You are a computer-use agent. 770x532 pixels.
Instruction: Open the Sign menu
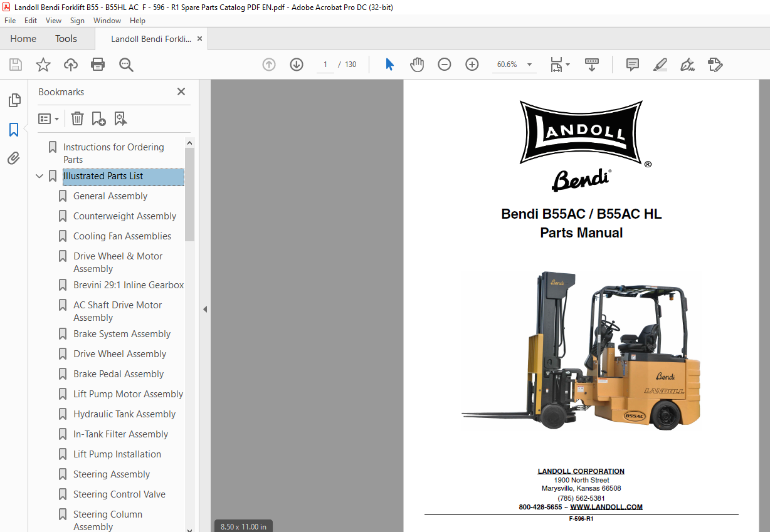click(x=77, y=21)
